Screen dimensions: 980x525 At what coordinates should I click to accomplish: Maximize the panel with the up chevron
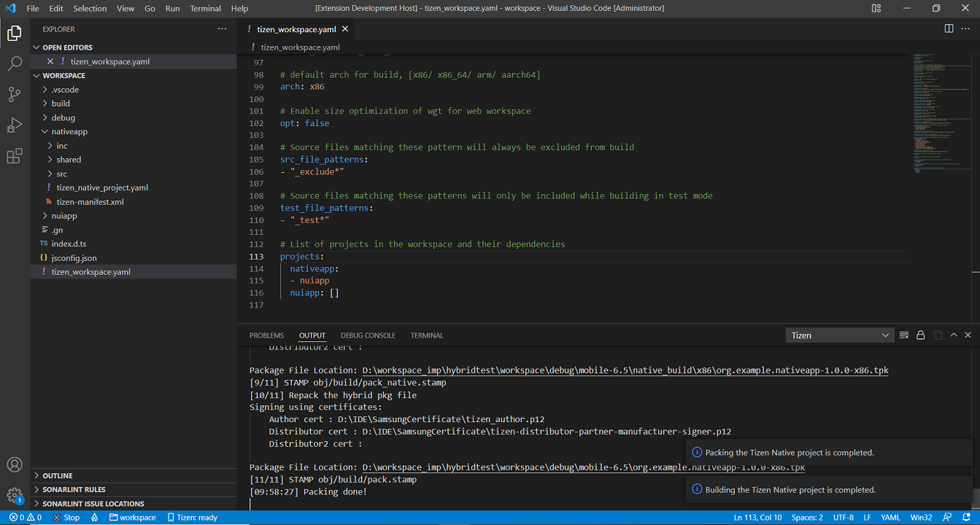(x=954, y=335)
